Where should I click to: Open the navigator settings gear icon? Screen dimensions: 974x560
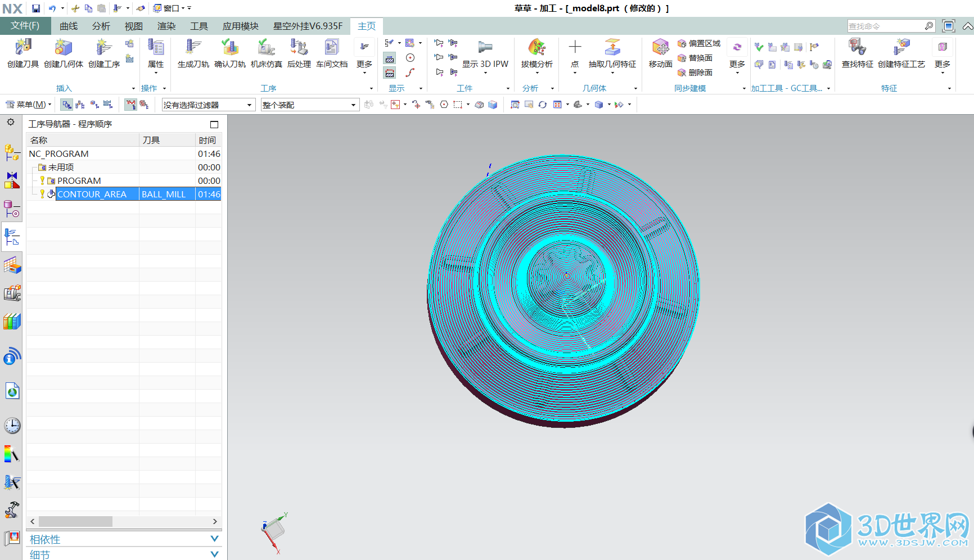pos(11,122)
